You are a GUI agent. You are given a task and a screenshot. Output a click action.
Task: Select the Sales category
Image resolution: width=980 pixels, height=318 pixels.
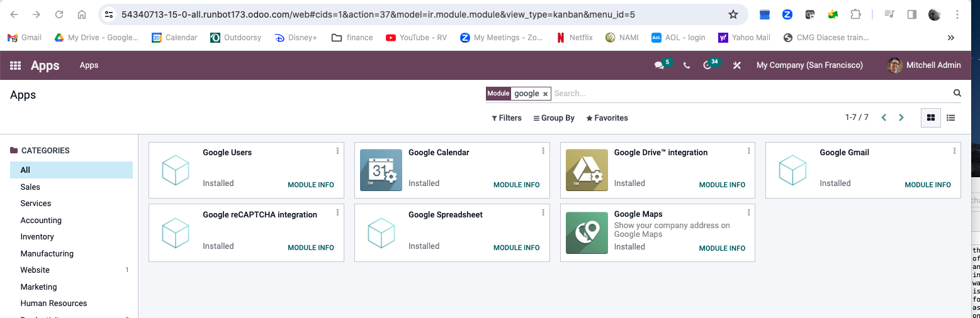click(x=71, y=187)
